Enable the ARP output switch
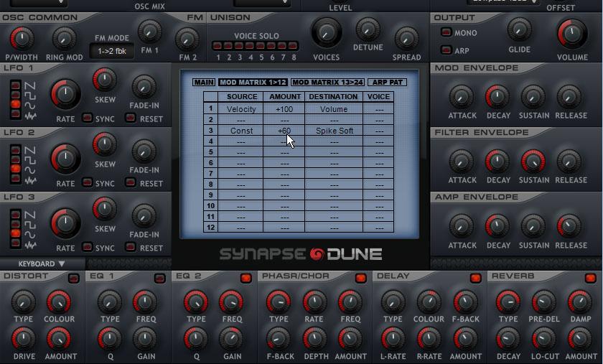603x364 pixels. coord(446,50)
